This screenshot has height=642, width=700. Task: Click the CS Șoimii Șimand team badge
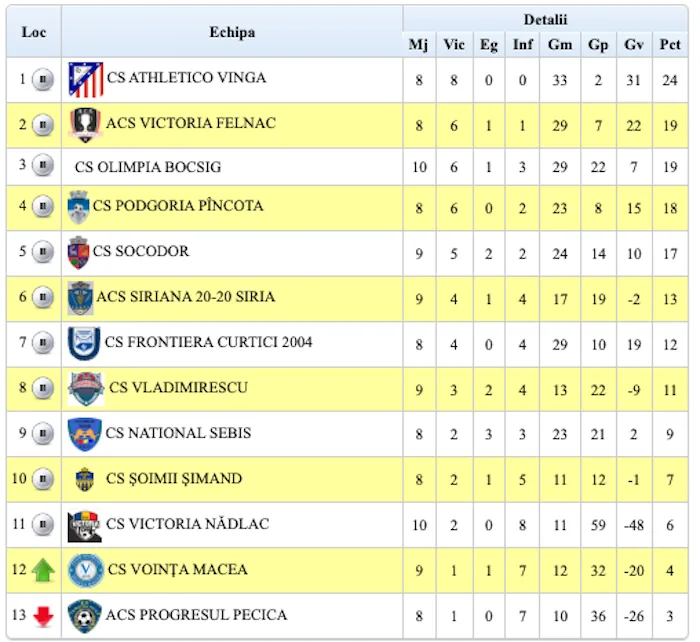click(85, 480)
